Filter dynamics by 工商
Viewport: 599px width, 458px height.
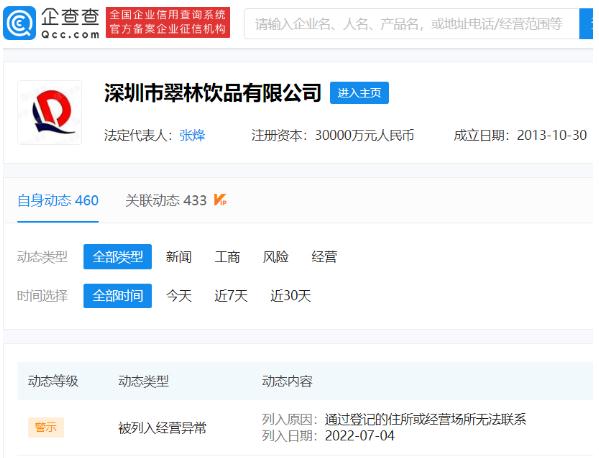pos(227,257)
